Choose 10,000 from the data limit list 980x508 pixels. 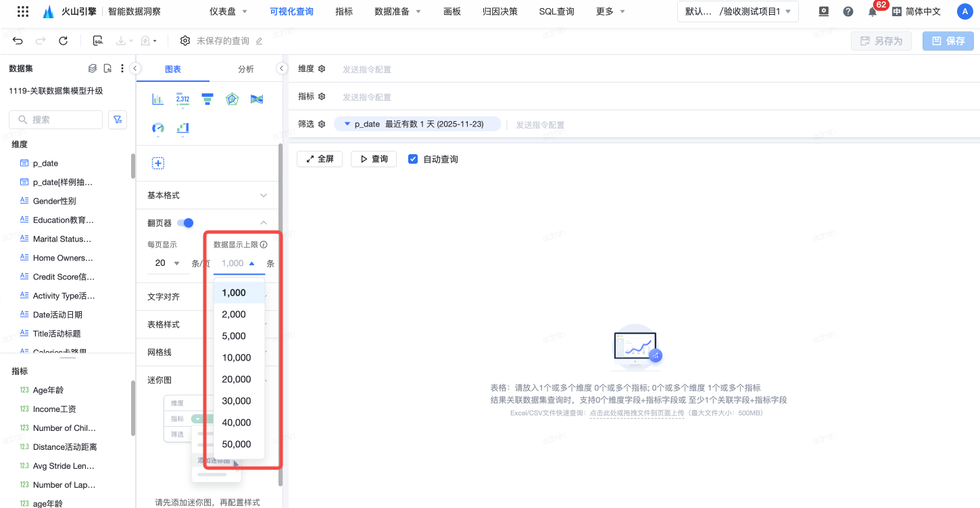[237, 358]
